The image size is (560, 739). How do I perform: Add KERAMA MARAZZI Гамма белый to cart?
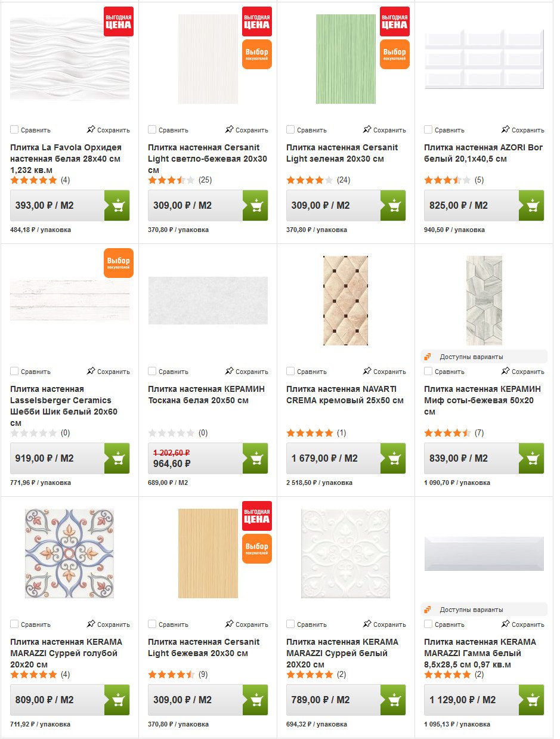(531, 700)
